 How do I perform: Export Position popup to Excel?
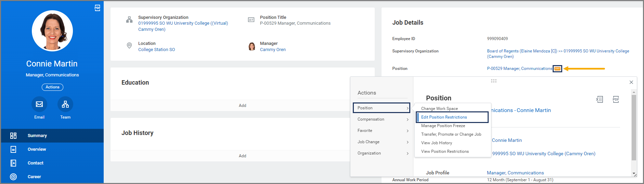pyautogui.click(x=600, y=100)
